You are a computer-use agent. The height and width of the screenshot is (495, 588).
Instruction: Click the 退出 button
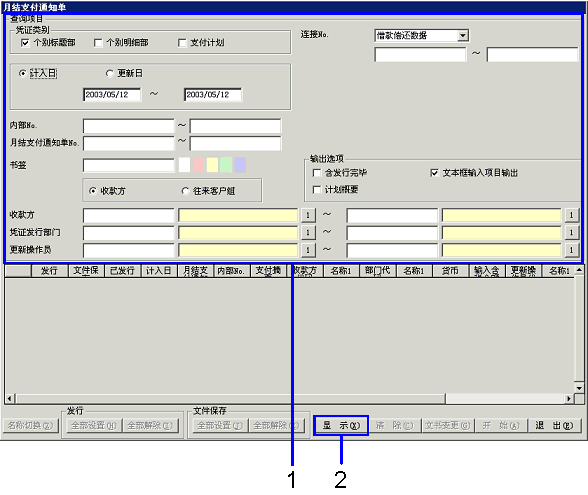[554, 425]
